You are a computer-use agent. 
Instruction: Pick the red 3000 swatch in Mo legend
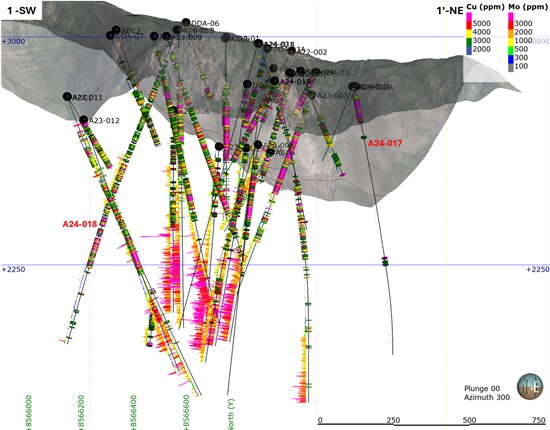(x=511, y=24)
